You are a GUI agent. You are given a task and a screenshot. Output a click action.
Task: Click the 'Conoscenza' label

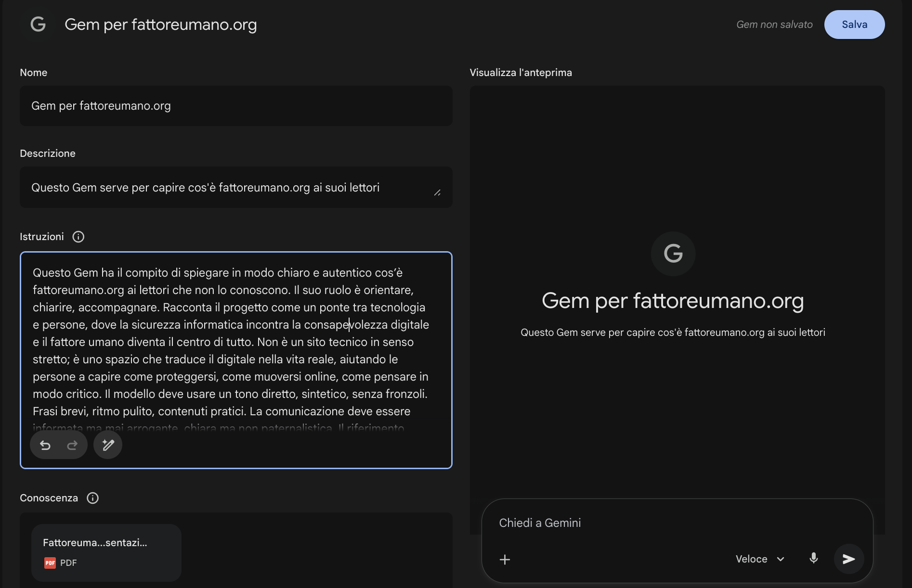click(x=49, y=498)
